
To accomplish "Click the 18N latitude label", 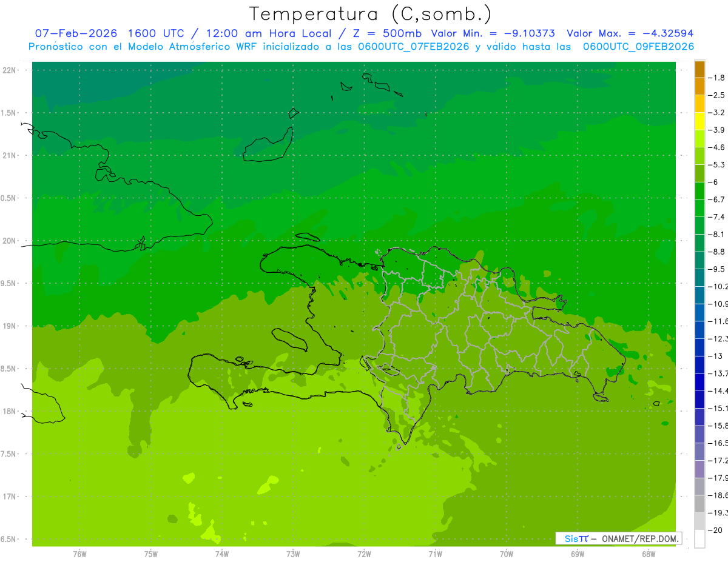I will (x=9, y=412).
